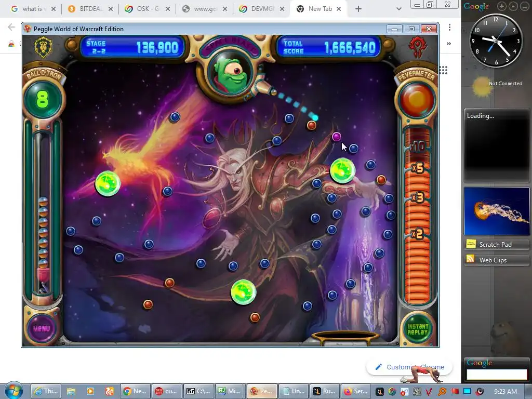Image resolution: width=532 pixels, height=399 pixels.
Task: Click the total score 1,666,540
Action: [350, 48]
